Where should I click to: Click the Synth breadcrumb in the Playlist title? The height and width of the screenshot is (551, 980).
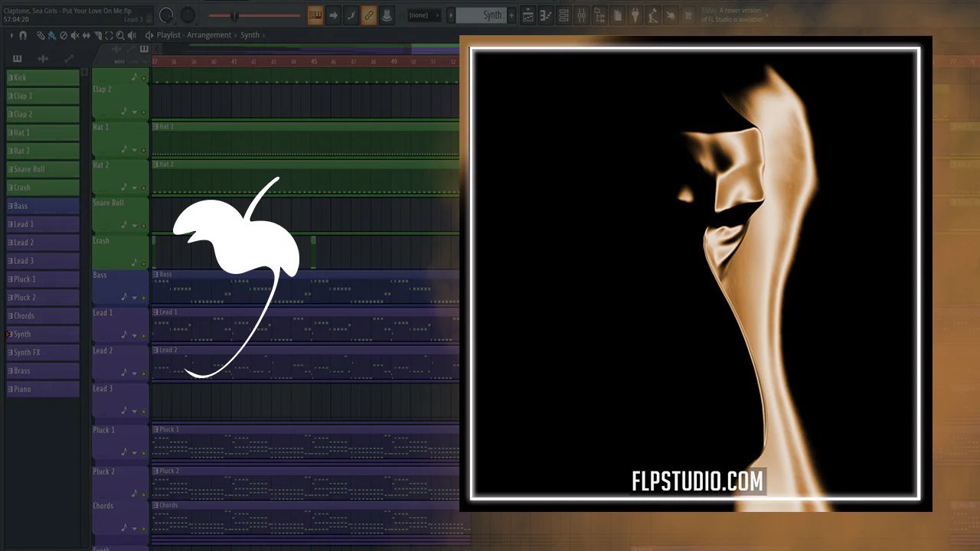(x=250, y=35)
